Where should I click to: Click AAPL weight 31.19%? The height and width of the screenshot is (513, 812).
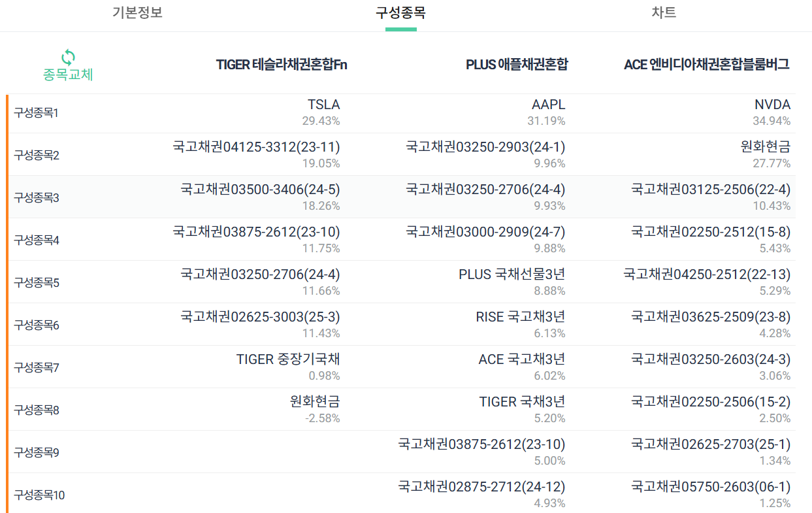(546, 121)
